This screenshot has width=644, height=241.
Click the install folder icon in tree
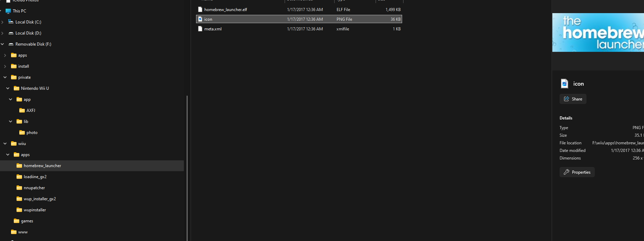[14, 66]
